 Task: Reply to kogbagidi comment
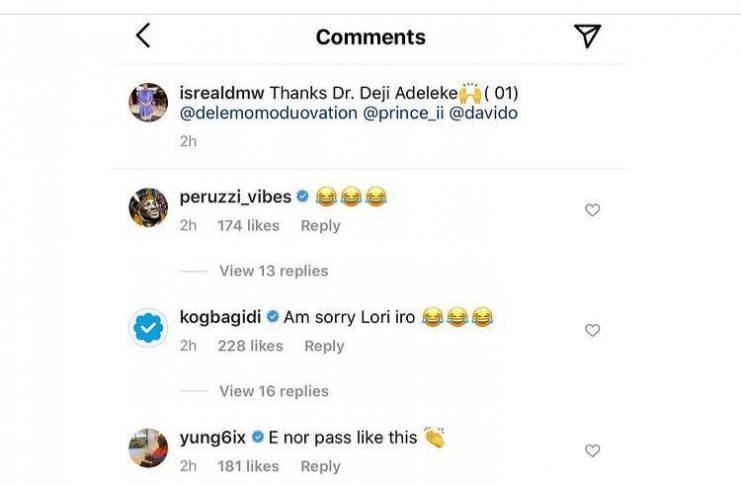[x=324, y=346]
